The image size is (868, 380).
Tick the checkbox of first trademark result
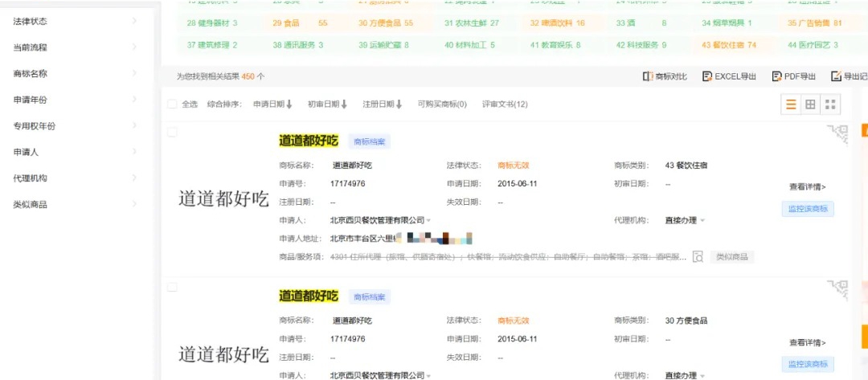tap(172, 132)
